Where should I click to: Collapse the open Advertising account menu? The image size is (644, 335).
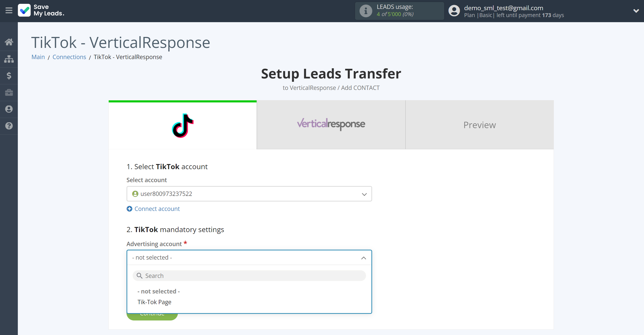[x=363, y=258]
